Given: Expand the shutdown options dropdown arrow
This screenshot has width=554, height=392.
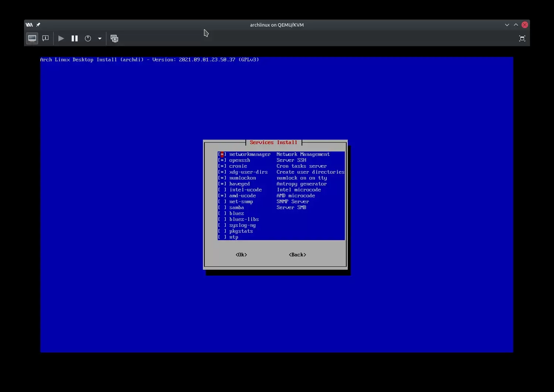Looking at the screenshot, I should pos(100,38).
